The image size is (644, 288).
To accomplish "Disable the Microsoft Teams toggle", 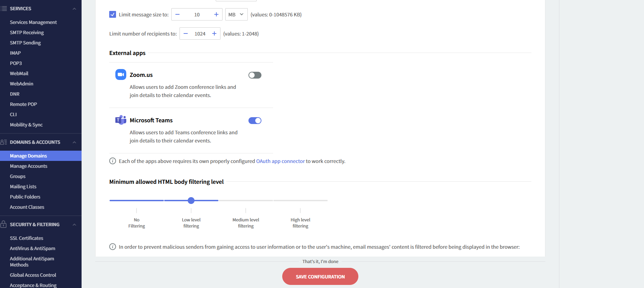I will pyautogui.click(x=255, y=121).
